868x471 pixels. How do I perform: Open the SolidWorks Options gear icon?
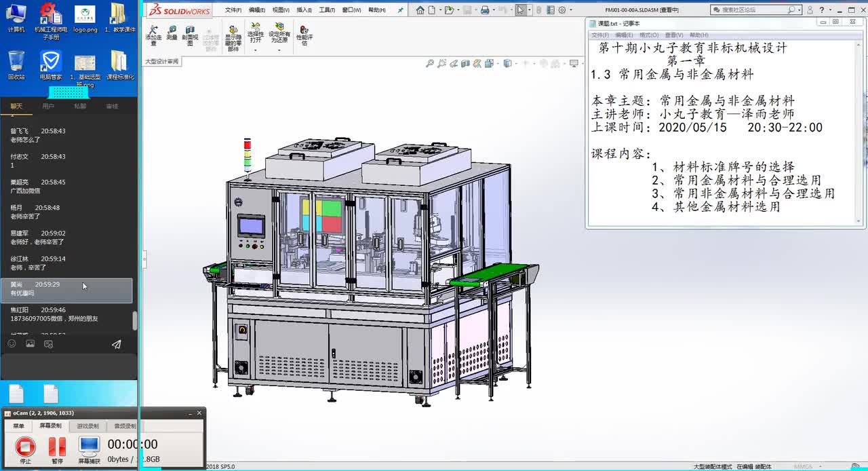pyautogui.click(x=561, y=10)
